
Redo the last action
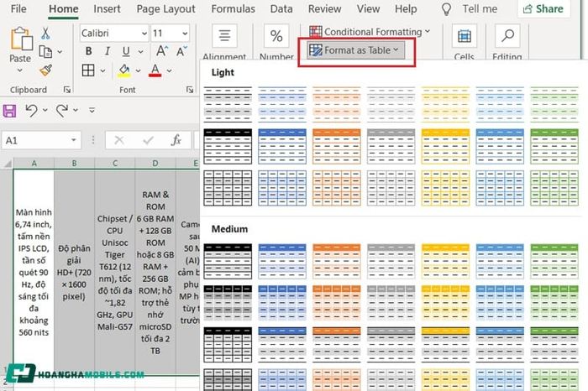point(62,110)
